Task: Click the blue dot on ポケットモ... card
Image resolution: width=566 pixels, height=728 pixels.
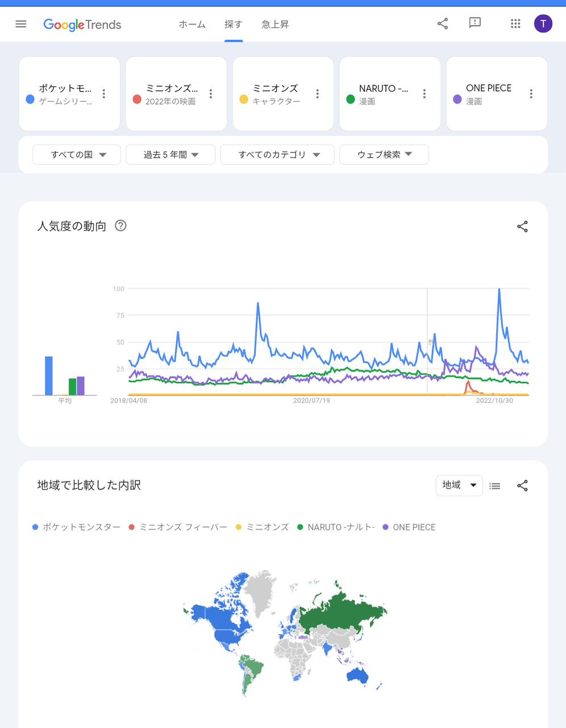Action: click(x=30, y=99)
